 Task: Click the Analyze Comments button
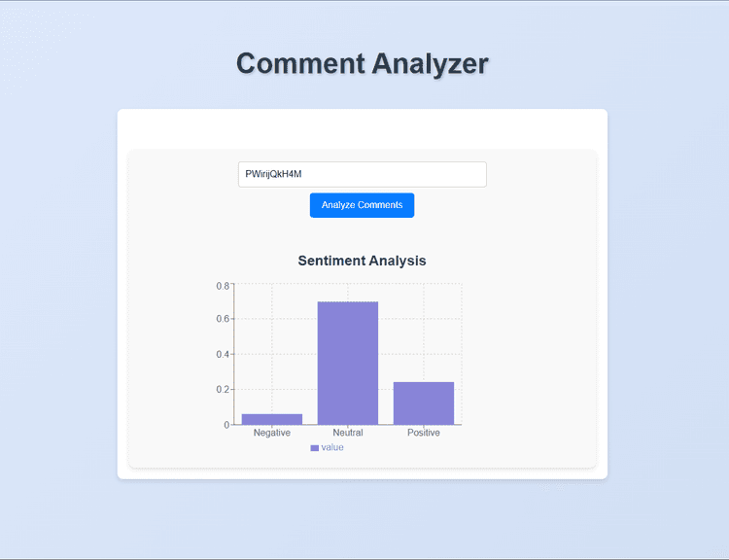362,205
